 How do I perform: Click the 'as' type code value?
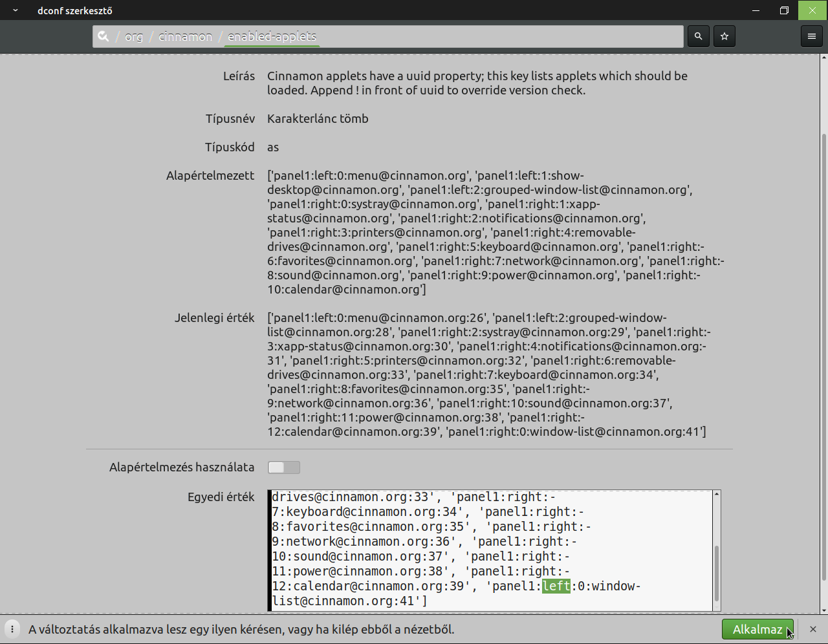click(x=273, y=147)
